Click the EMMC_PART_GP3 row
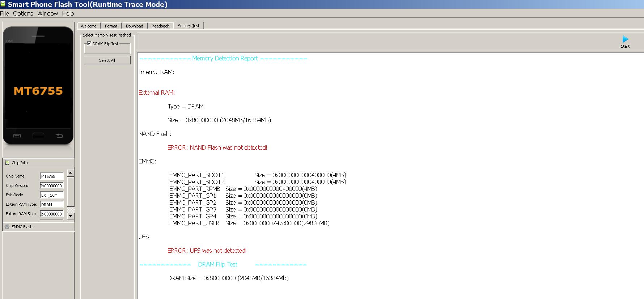Screen dimensions: 644x299 [243, 209]
